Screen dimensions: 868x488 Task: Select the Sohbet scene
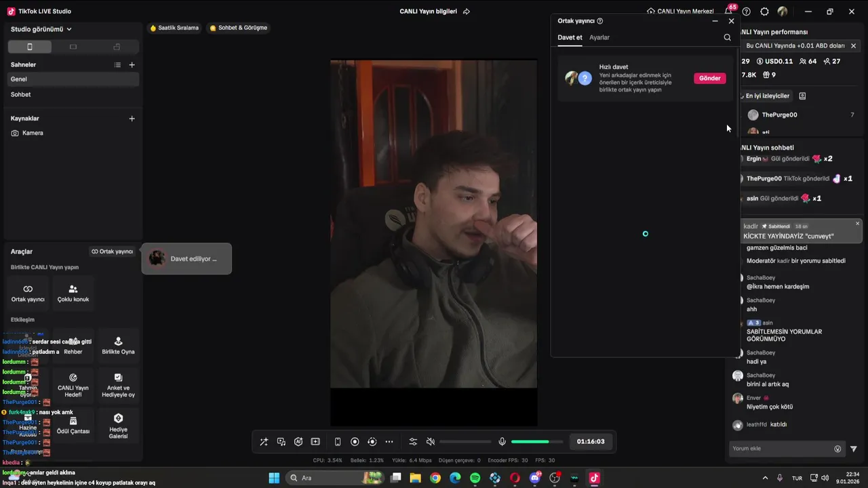pyautogui.click(x=73, y=94)
